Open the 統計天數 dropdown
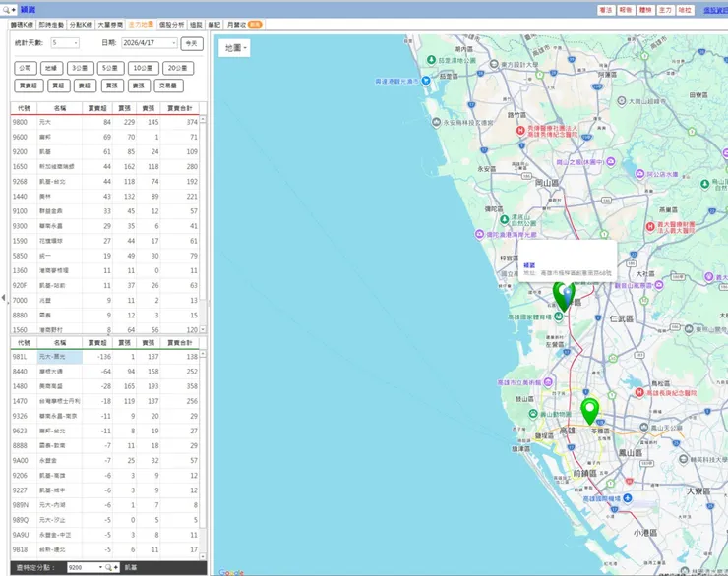The image size is (728, 576). tap(65, 43)
